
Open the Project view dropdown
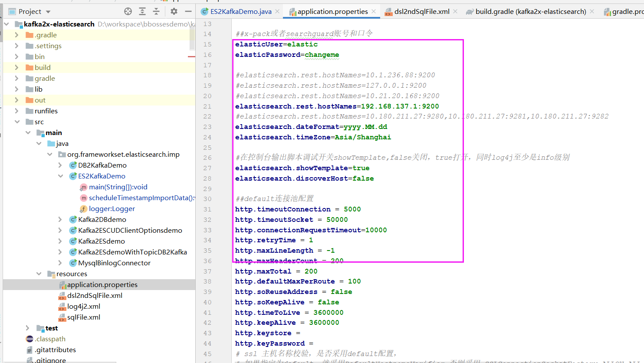[30, 11]
